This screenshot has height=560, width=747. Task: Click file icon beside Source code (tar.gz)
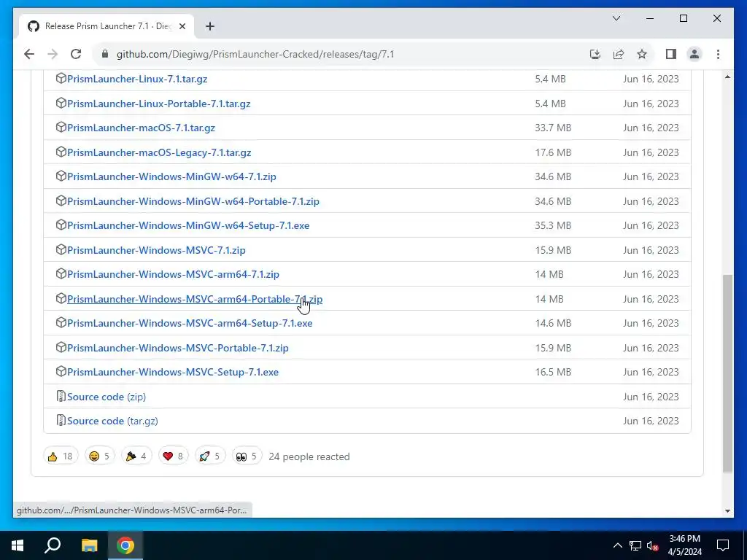(x=61, y=421)
